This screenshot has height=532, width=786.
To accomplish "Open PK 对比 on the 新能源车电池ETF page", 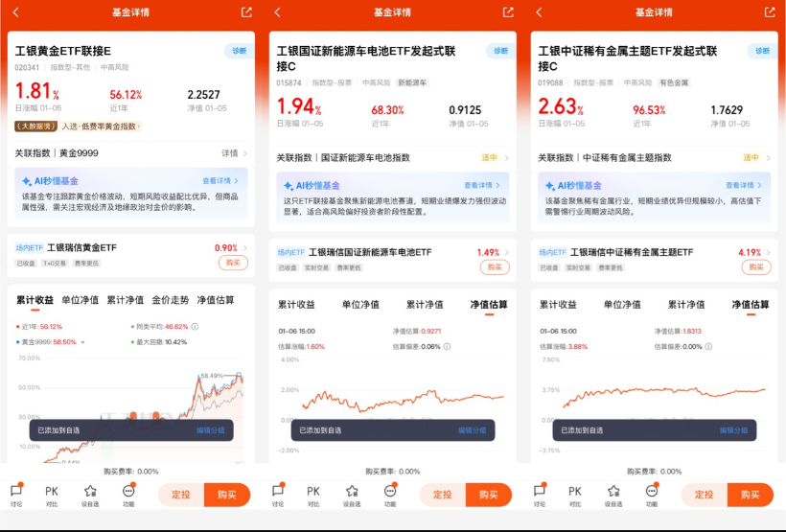I will tap(313, 495).
